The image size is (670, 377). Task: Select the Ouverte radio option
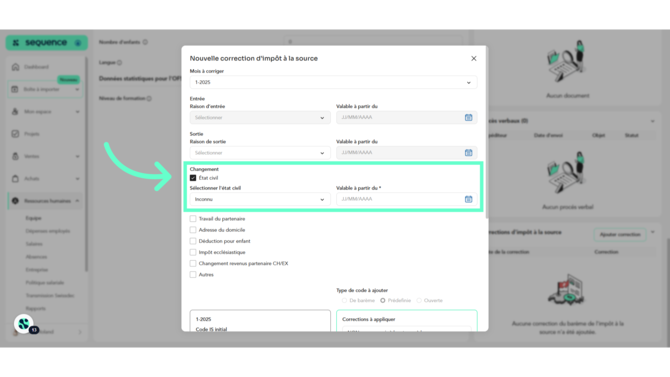pyautogui.click(x=419, y=300)
